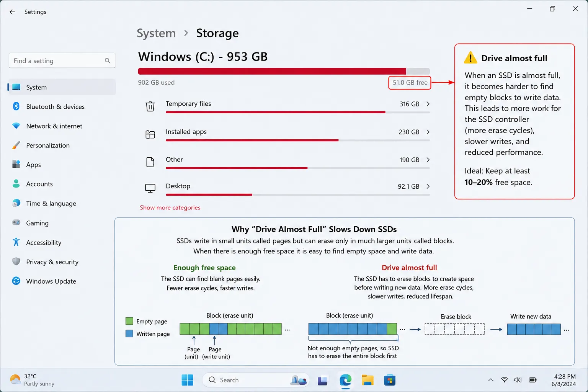Click the System monitor icon in sidebar
The width and height of the screenshot is (588, 392).
[x=16, y=87]
